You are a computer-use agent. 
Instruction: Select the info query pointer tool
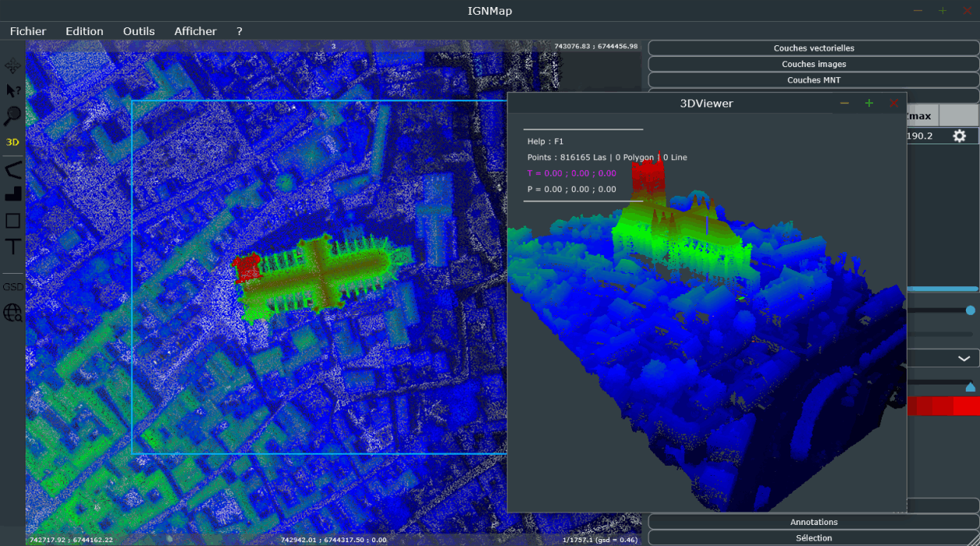click(13, 91)
